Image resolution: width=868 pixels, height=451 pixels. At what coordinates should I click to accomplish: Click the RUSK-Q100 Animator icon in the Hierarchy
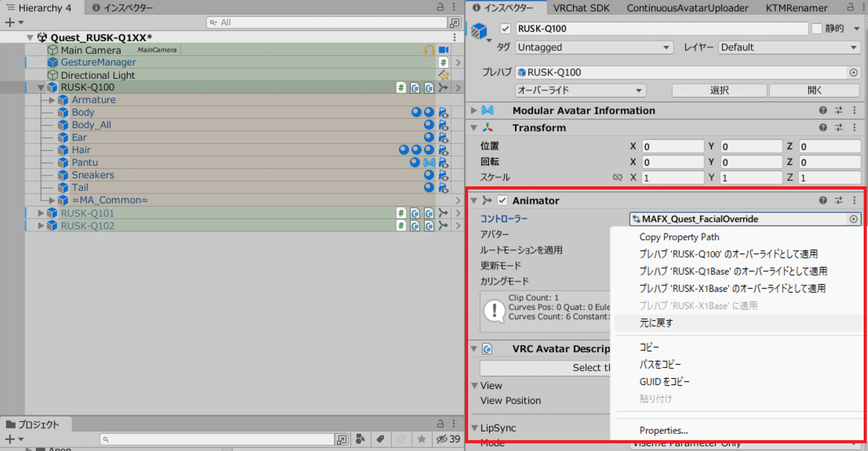tap(443, 87)
